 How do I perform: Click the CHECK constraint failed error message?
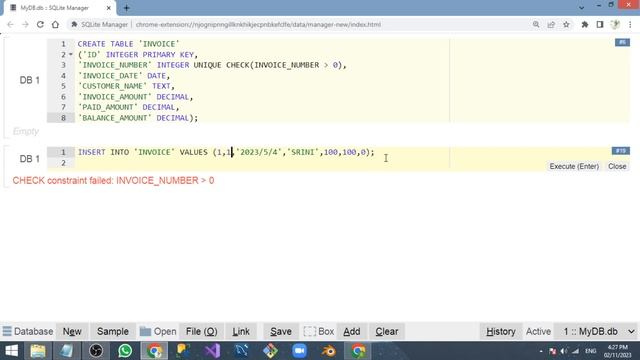[x=113, y=180]
